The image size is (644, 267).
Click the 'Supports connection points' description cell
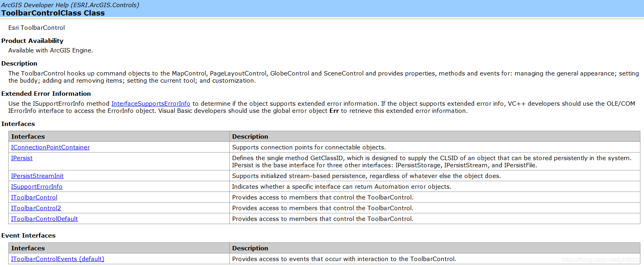(x=309, y=147)
